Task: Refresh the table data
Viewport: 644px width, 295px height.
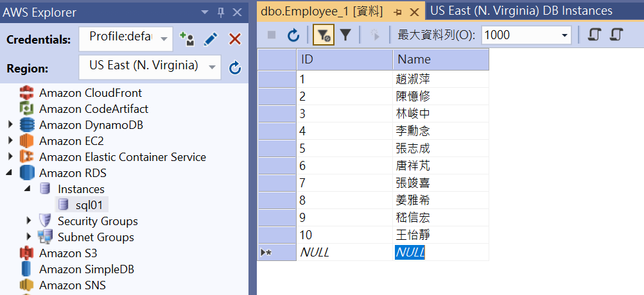Action: (293, 35)
